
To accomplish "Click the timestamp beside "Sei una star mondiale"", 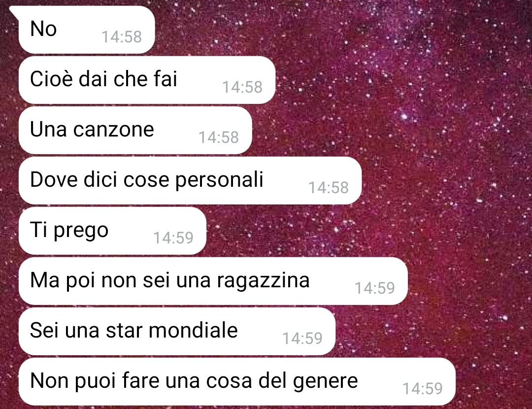I will 302,338.
